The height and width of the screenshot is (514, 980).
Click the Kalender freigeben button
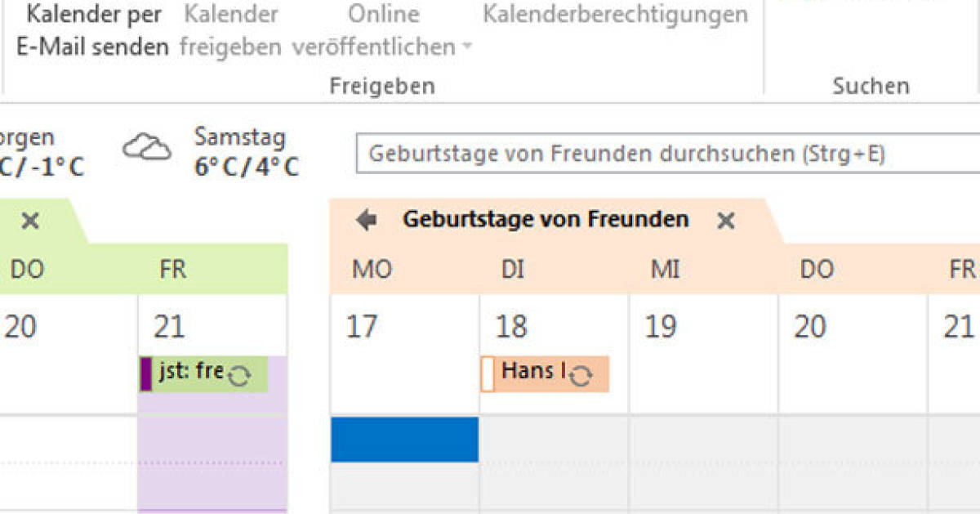(x=231, y=31)
